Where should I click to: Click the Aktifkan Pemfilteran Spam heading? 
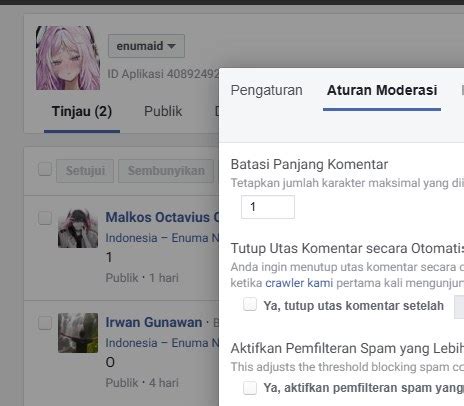pos(347,348)
